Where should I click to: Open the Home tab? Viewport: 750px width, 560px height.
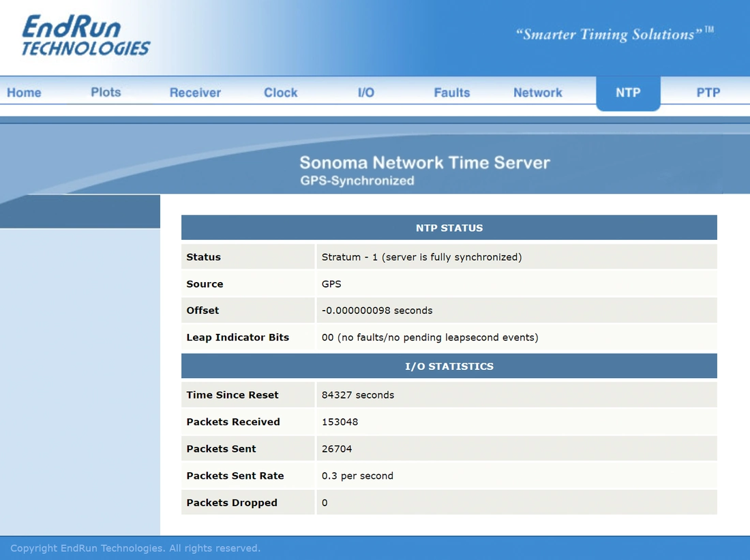(x=24, y=93)
